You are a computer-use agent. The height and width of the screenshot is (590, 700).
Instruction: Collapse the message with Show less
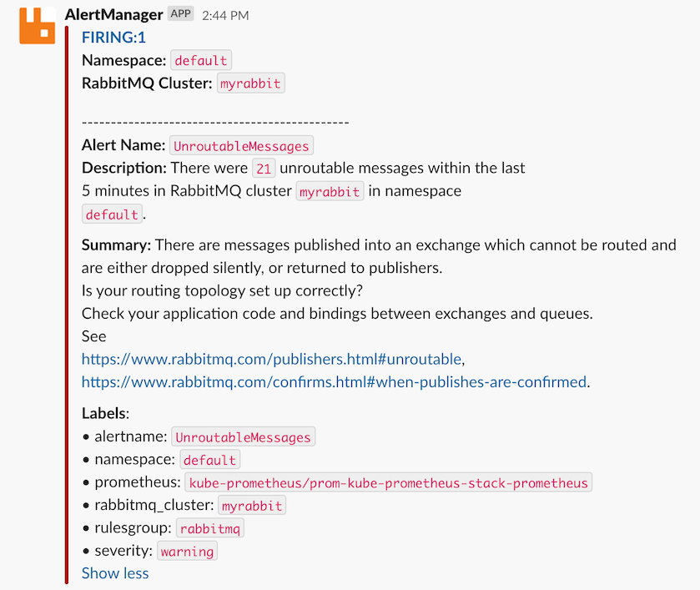coord(115,573)
